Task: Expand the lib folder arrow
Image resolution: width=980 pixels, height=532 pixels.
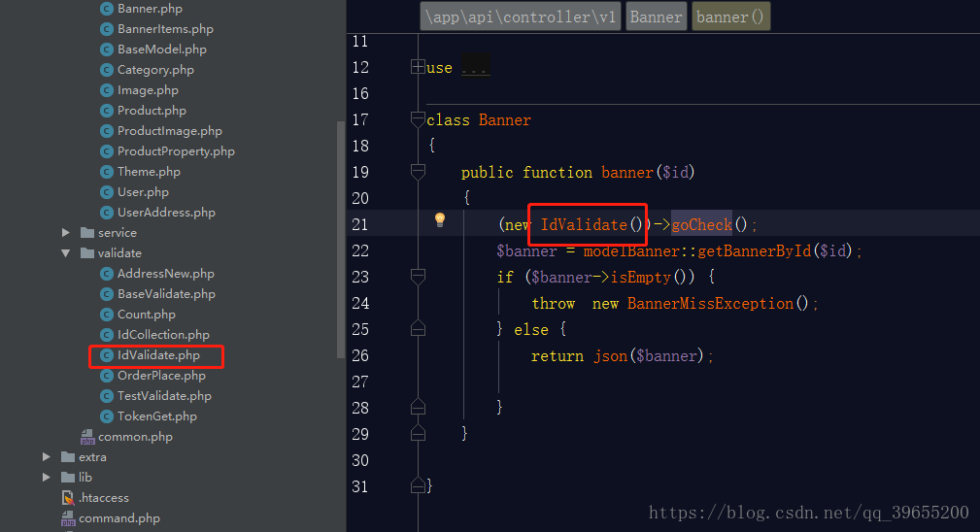Action: click(x=47, y=477)
